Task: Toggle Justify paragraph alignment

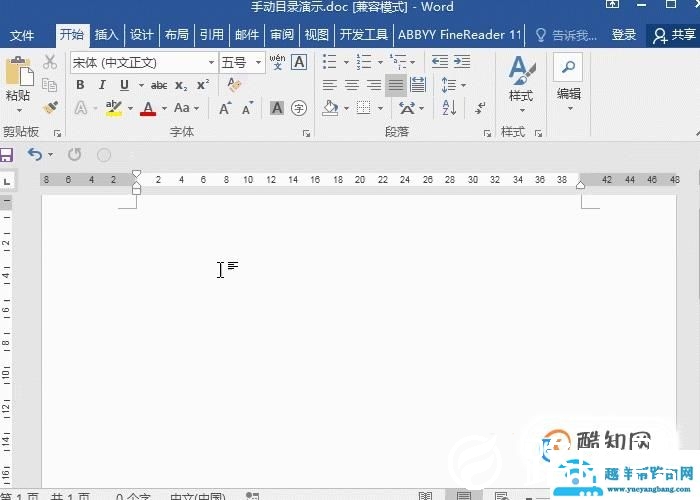Action: (x=396, y=85)
